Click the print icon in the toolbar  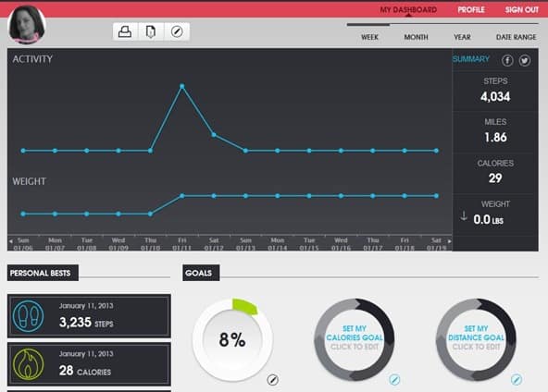point(125,31)
